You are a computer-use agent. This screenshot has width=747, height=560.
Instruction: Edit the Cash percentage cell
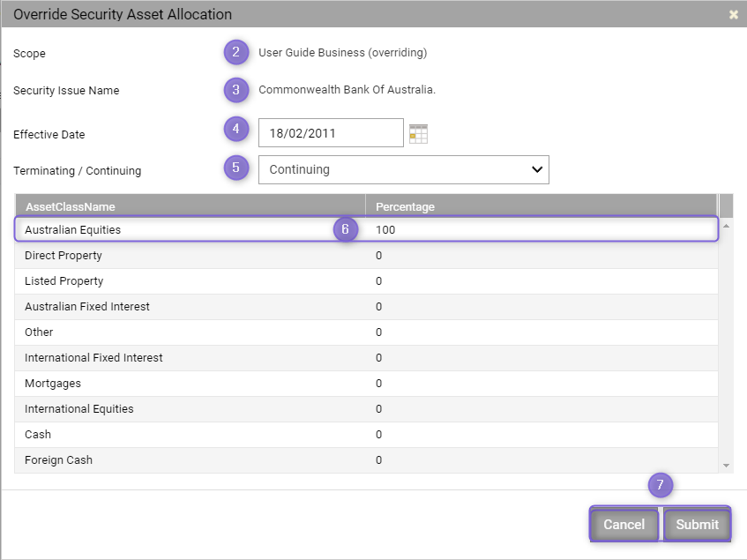click(542, 435)
